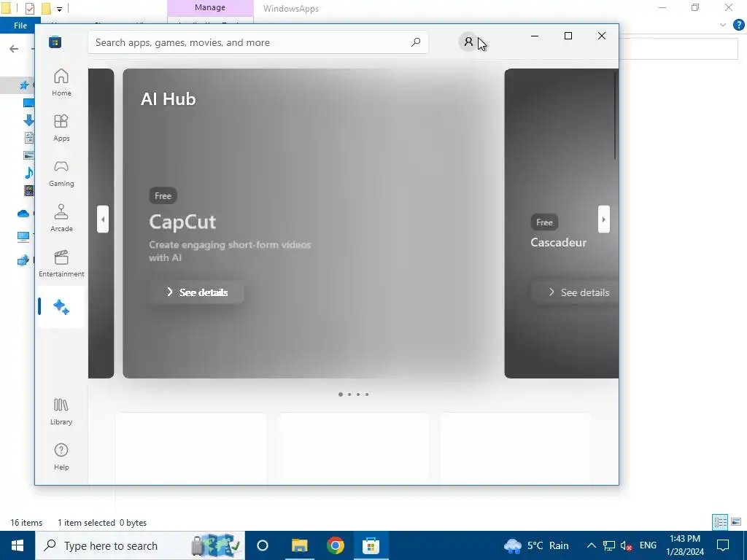
Task: Open the Arcade section
Action: pyautogui.click(x=61, y=218)
